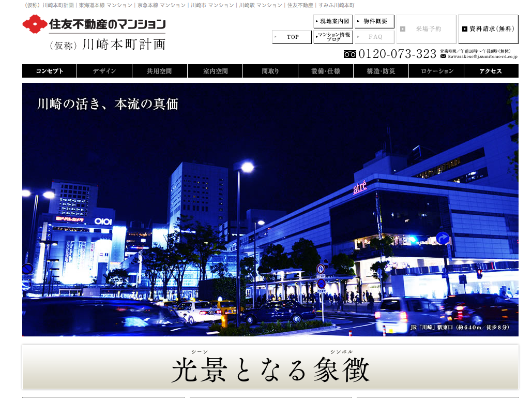This screenshot has height=398, width=532.
Task: Click the free-dial phone icon
Action: coord(349,54)
